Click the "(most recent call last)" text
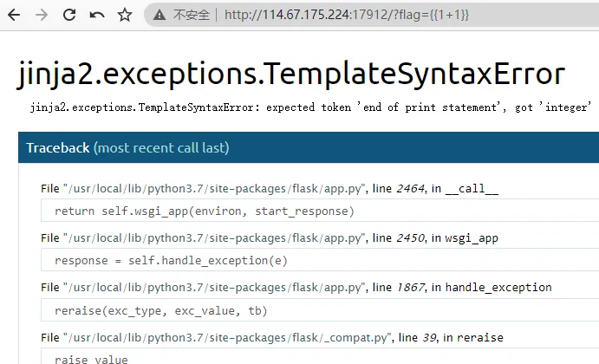Viewport: 599px width, 364px height. point(161,148)
